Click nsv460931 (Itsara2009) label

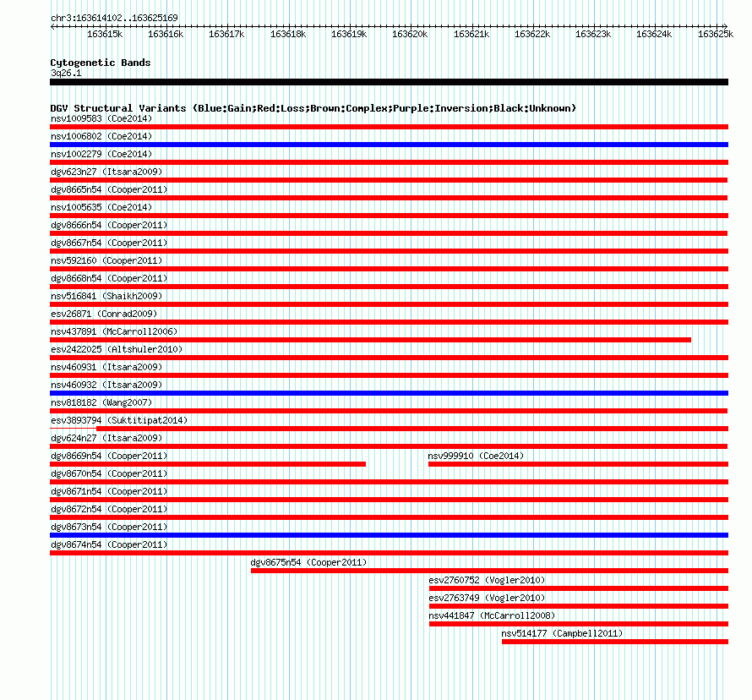106,367
